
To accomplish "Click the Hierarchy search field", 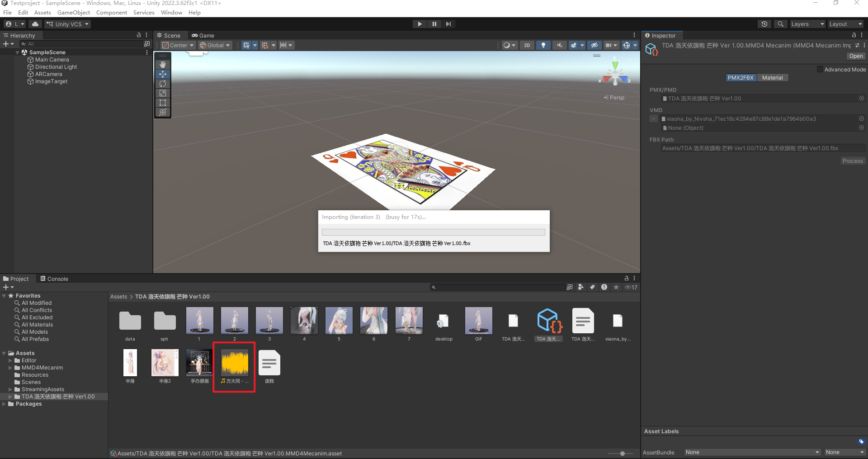I will click(80, 44).
